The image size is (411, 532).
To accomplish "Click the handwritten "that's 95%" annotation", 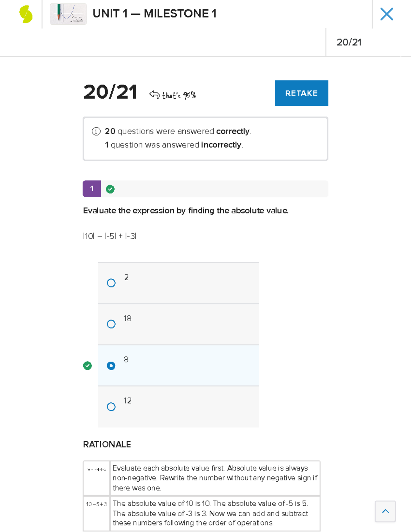I will click(179, 94).
